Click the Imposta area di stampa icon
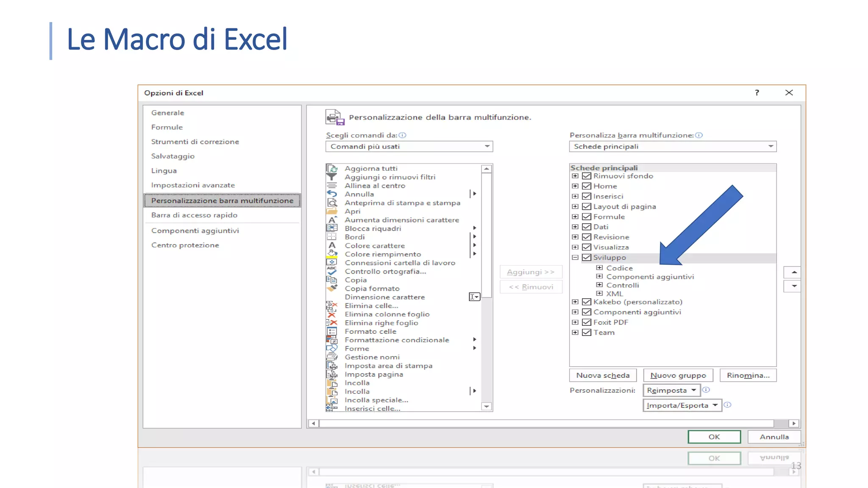The height and width of the screenshot is (488, 868). (332, 366)
